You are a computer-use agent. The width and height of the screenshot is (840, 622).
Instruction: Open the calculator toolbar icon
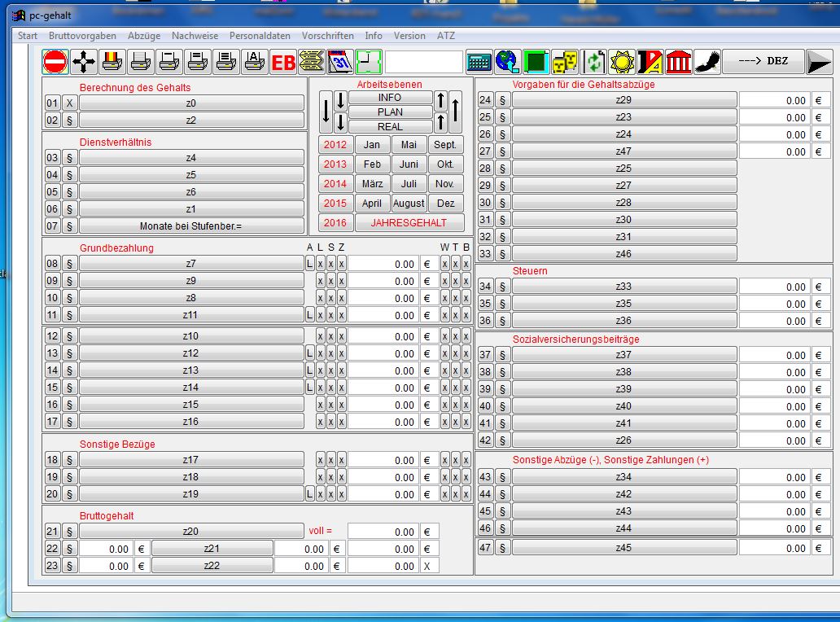(479, 62)
